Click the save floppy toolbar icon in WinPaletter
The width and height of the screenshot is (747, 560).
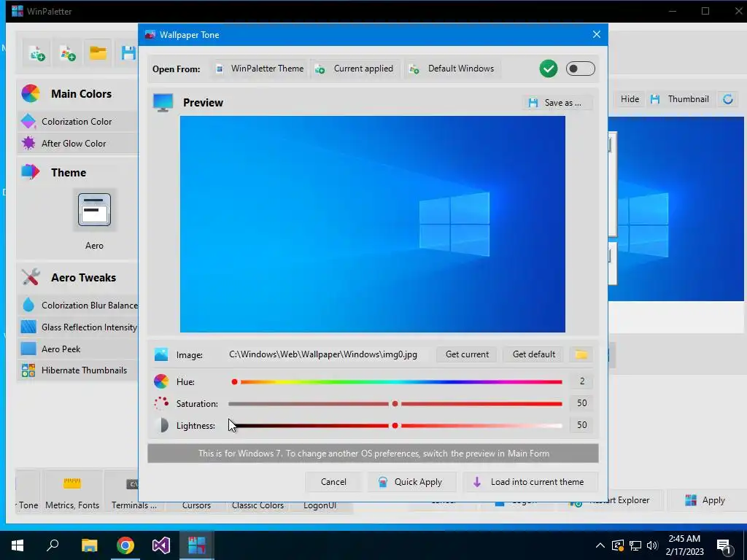(128, 53)
